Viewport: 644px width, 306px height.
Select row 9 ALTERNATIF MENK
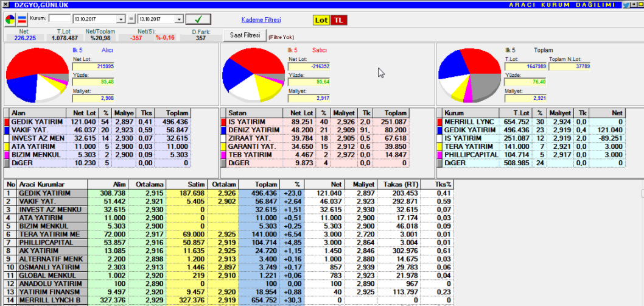pyautogui.click(x=228, y=258)
